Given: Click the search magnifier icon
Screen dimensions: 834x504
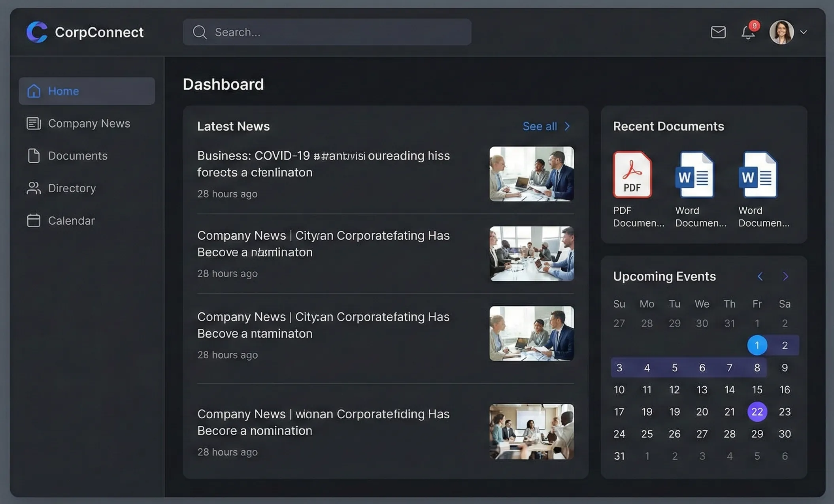Looking at the screenshot, I should tap(200, 32).
